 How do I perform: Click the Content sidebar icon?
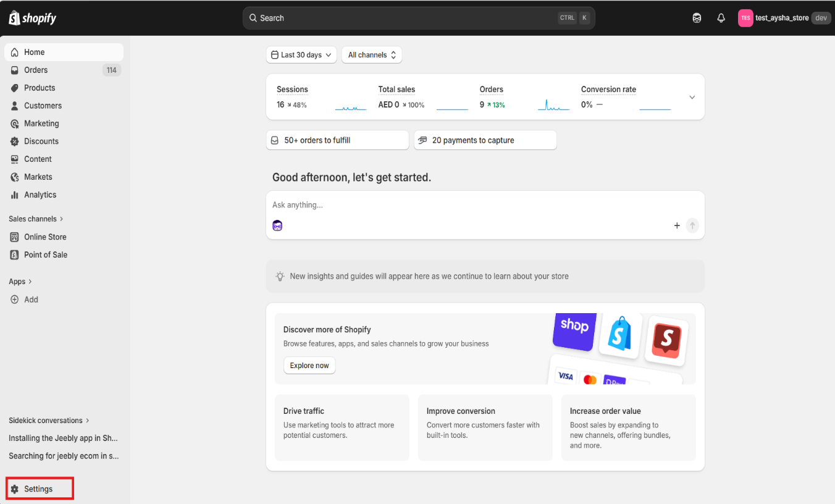tap(15, 159)
